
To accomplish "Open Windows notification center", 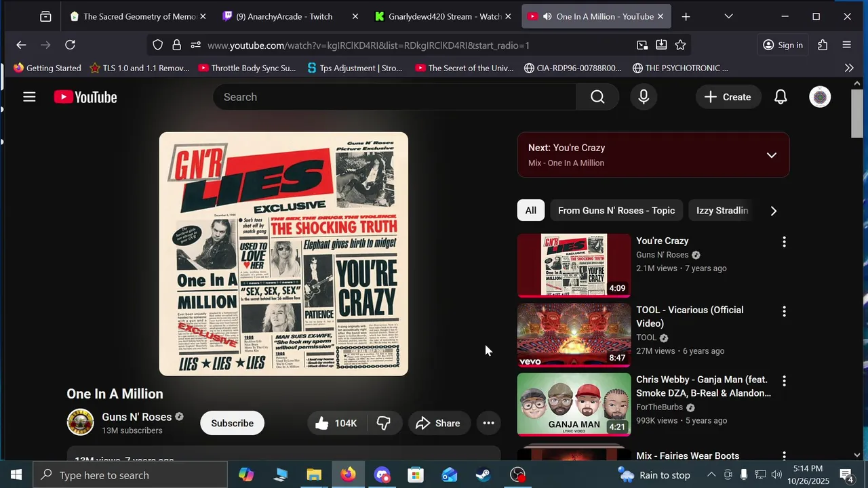I will (x=847, y=475).
